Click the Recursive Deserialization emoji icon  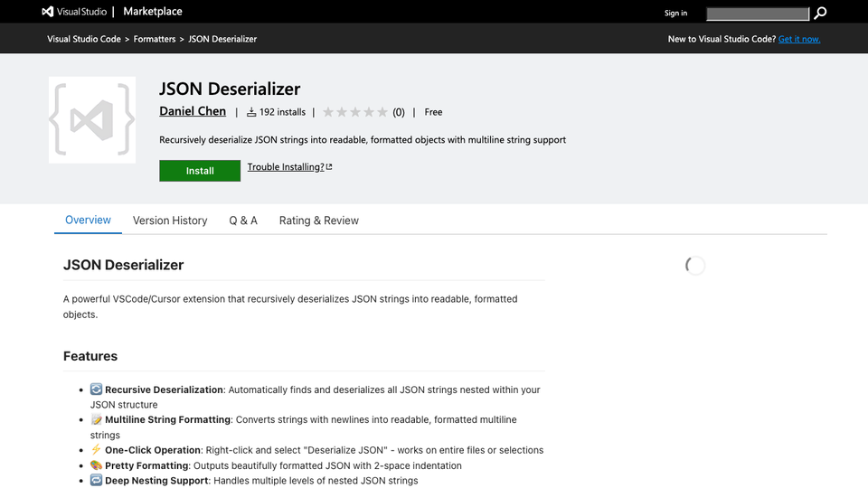(x=97, y=389)
